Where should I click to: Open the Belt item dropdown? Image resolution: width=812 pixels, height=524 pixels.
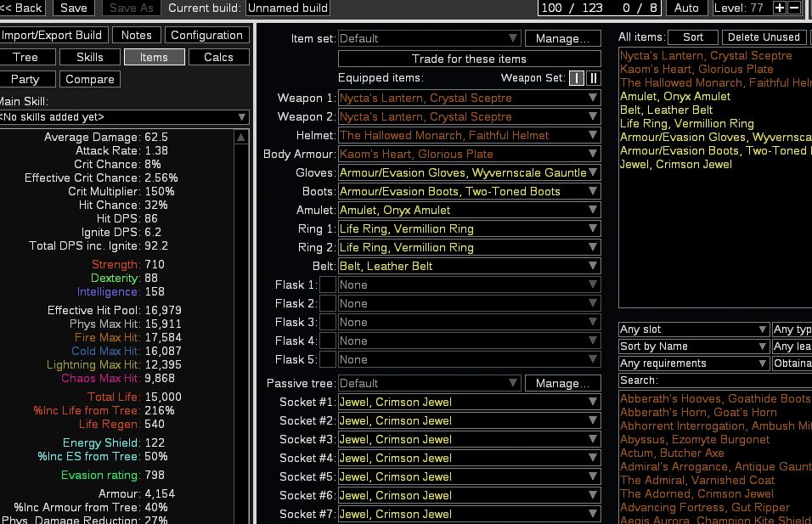click(x=469, y=266)
